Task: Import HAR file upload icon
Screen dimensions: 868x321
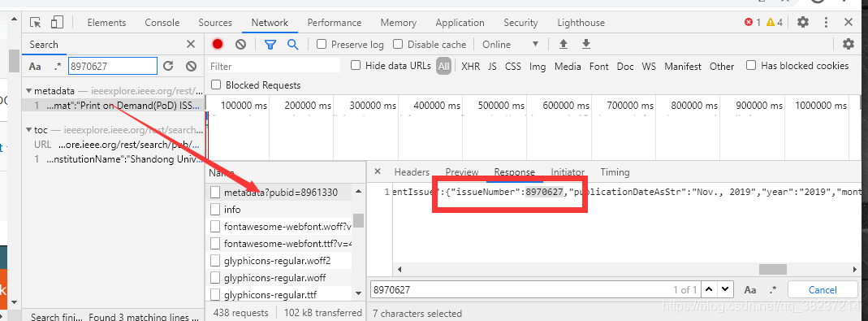Action: pyautogui.click(x=564, y=45)
